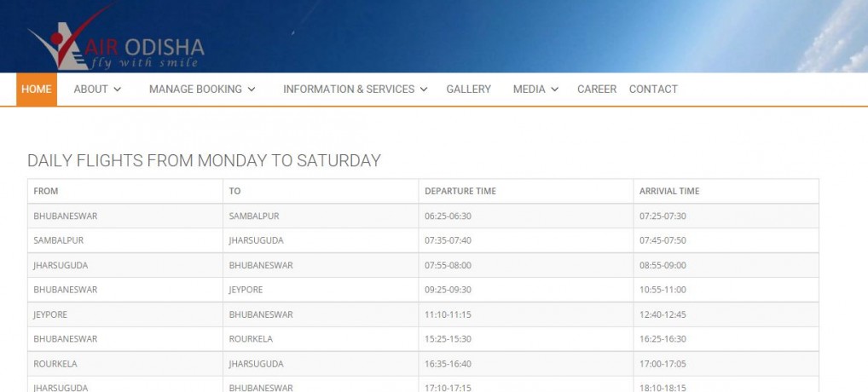This screenshot has height=392, width=868.
Task: Open the Contact page
Action: pyautogui.click(x=653, y=89)
